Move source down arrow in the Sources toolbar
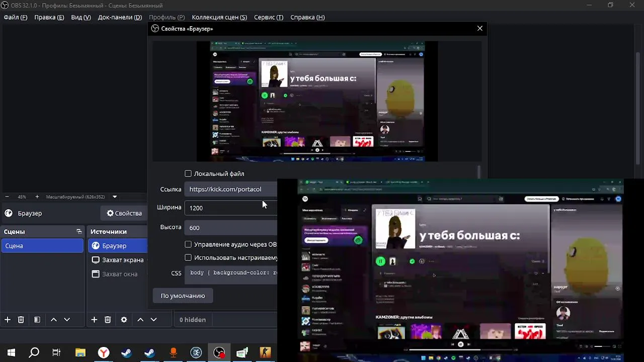The width and height of the screenshot is (644, 362). tap(153, 320)
